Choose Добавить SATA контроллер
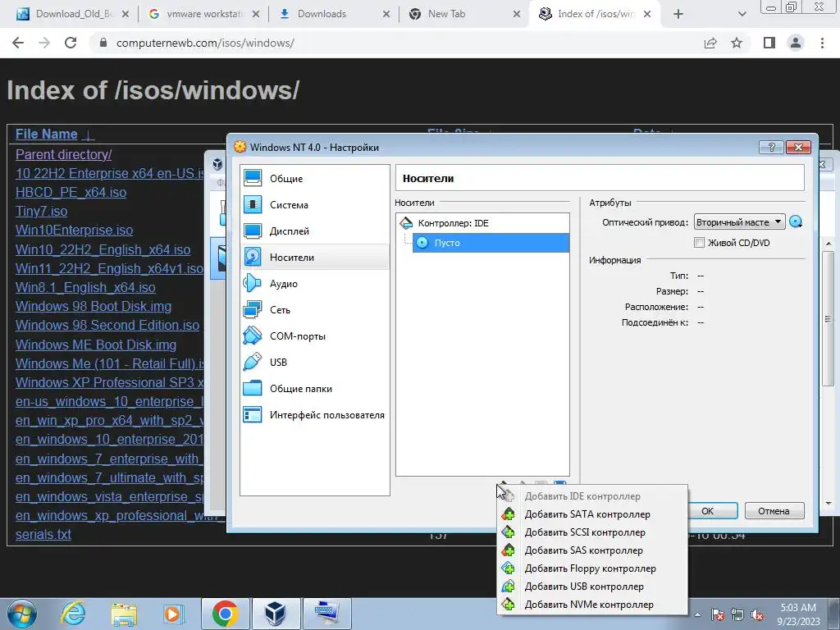The image size is (840, 630). pos(592,514)
